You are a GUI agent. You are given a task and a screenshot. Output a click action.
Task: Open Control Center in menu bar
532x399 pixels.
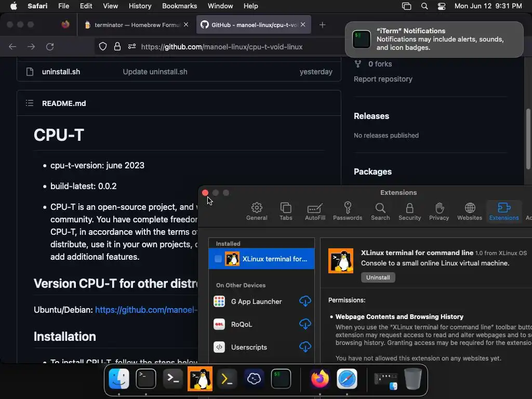click(x=442, y=6)
